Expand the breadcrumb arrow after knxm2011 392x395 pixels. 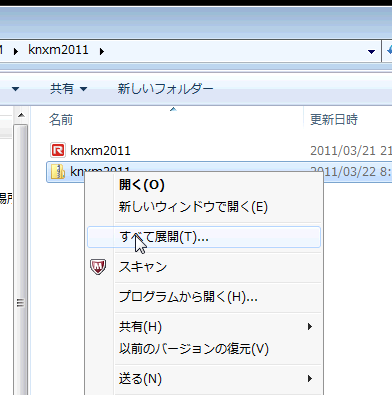pos(102,51)
